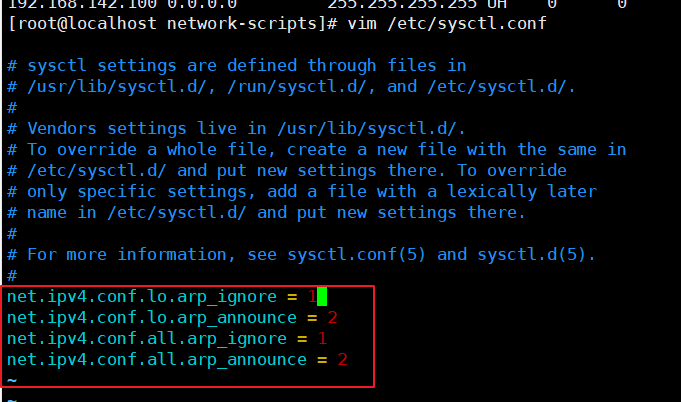Place cursor on net.ipv4.conf.lo.arp_announce text
The image size is (681, 402).
(152, 318)
